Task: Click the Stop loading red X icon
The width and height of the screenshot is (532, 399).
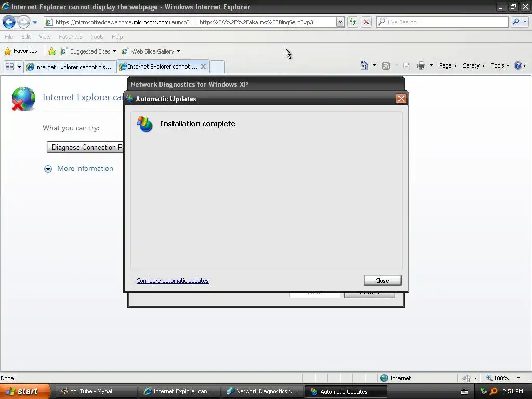Action: (x=366, y=22)
